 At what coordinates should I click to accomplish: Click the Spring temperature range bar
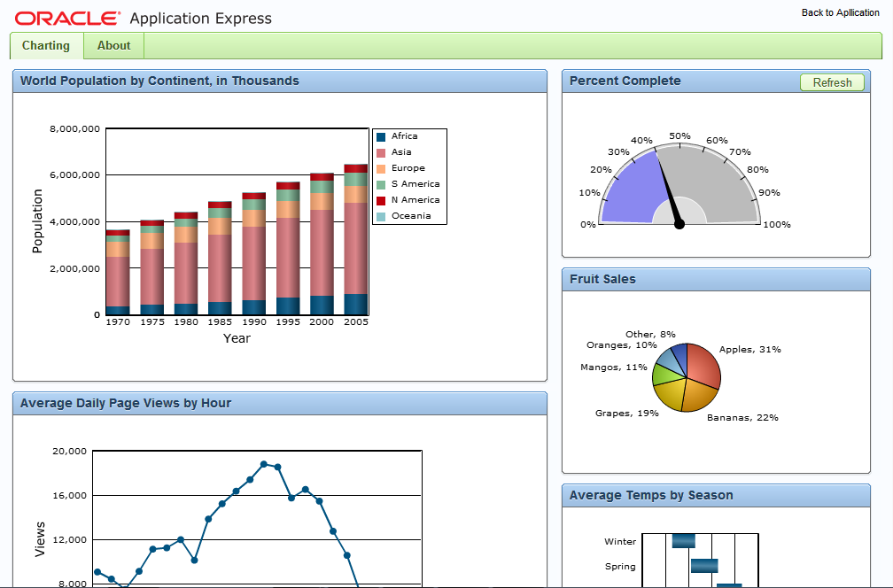coord(704,566)
